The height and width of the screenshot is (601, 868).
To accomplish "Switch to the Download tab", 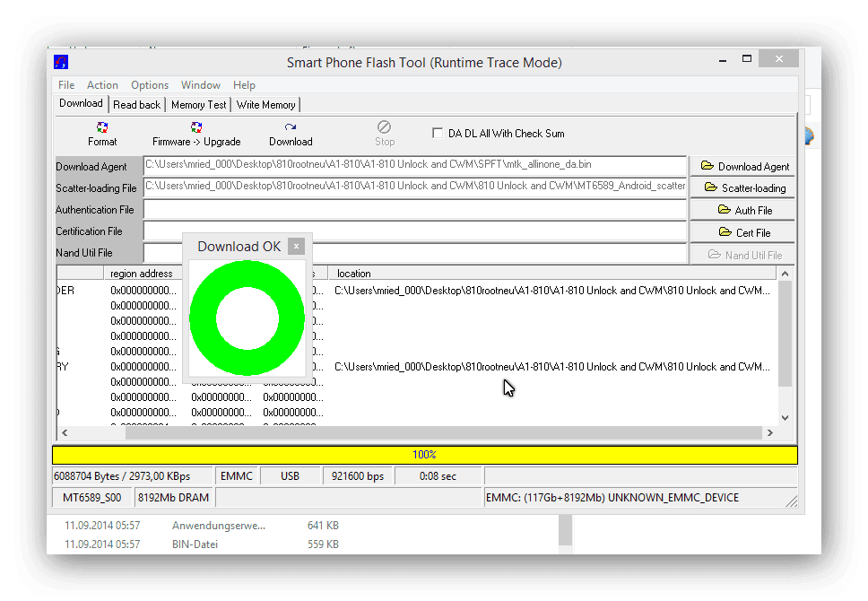I will click(x=81, y=103).
